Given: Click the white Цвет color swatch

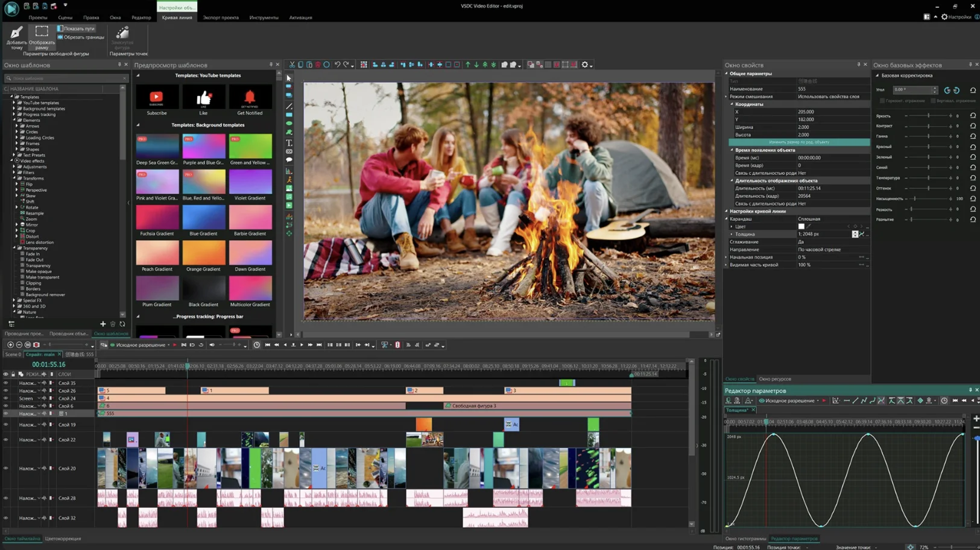Looking at the screenshot, I should tap(801, 227).
